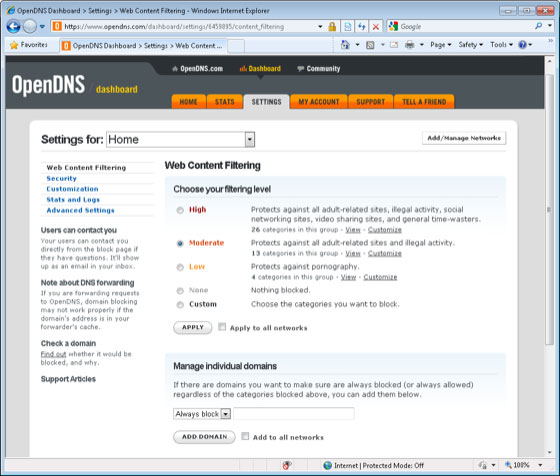Open the MY ACCOUNT tab
560x476 pixels.
(x=319, y=102)
